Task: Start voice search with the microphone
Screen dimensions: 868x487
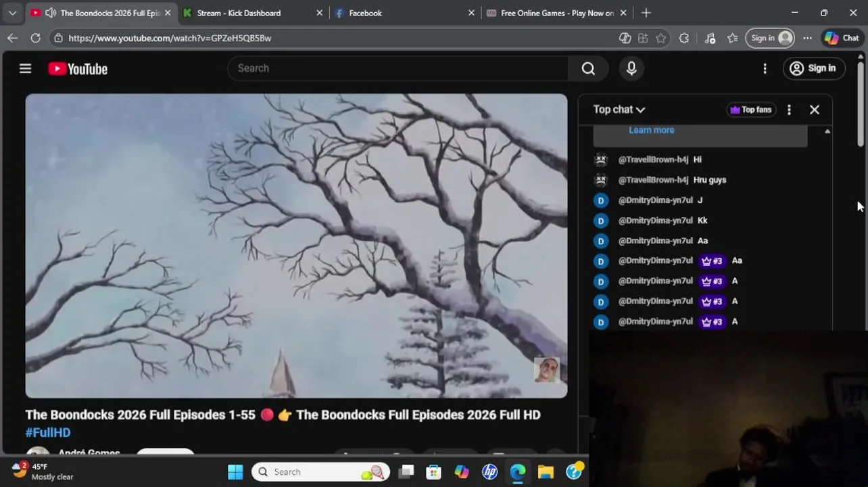Action: [x=631, y=68]
